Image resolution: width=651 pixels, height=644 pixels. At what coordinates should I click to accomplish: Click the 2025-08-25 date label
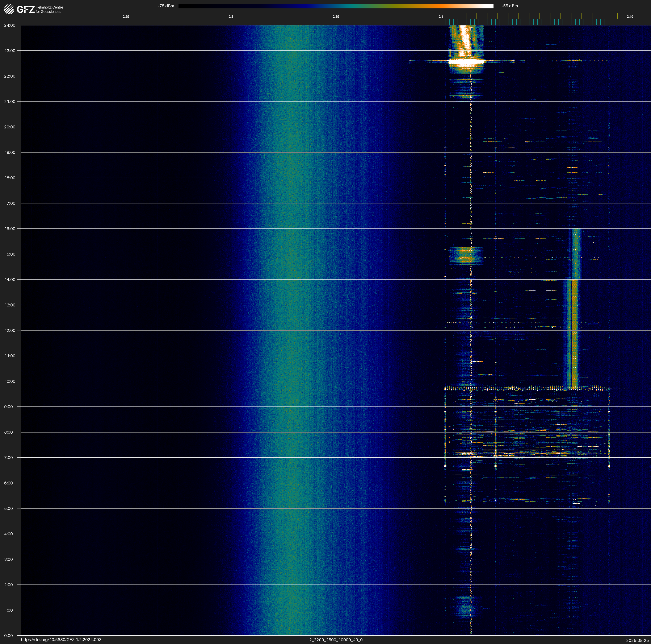click(637, 640)
